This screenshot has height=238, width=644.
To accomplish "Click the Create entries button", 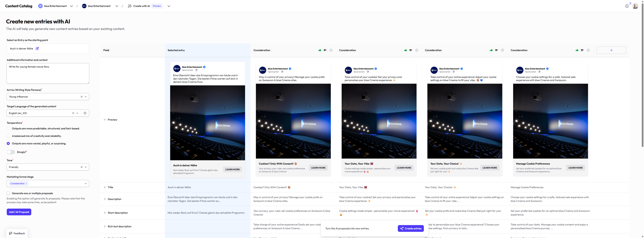I will [x=411, y=228].
